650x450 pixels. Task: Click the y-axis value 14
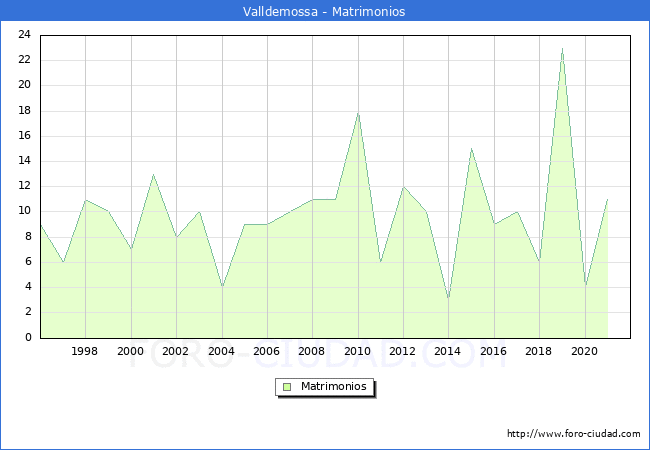click(24, 161)
